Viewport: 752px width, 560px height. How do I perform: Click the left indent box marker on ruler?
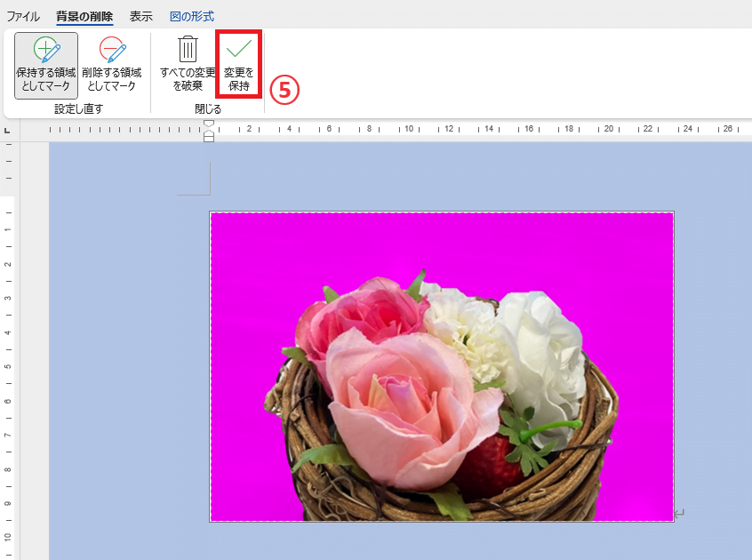point(209,139)
